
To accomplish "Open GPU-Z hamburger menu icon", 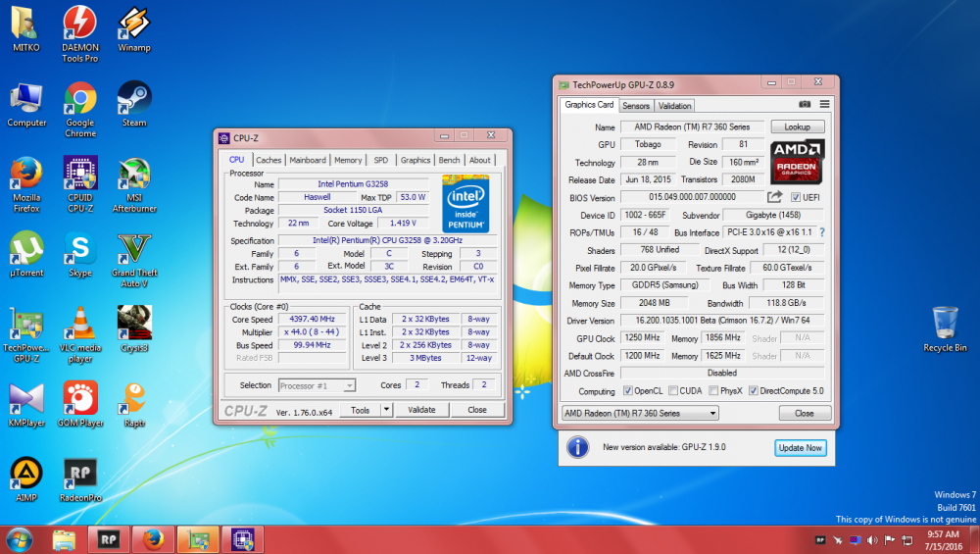I will point(824,104).
